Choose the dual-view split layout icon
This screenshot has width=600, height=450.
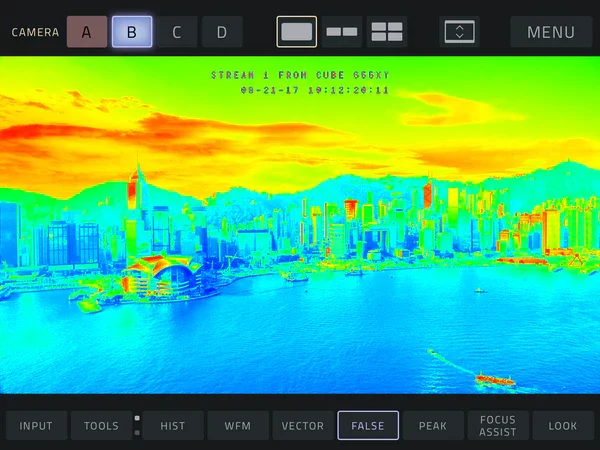click(342, 32)
